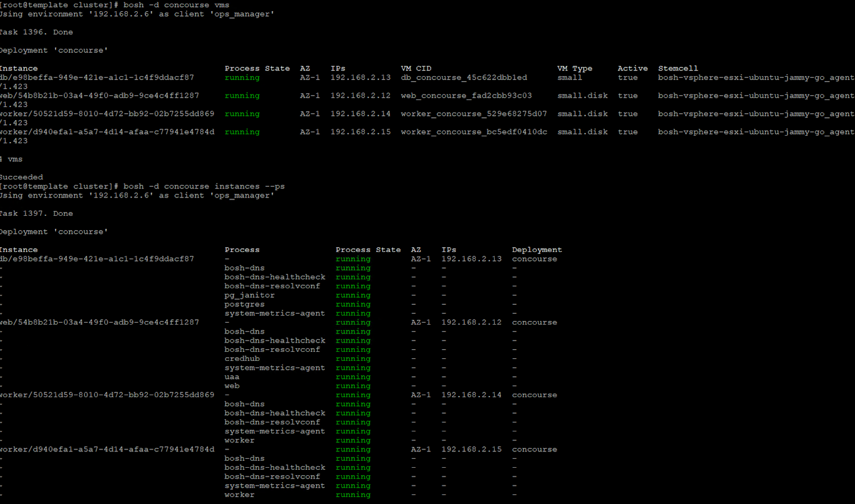
Task: Select web_concourse_fad2cbb93c03 VM CID
Action: click(467, 96)
